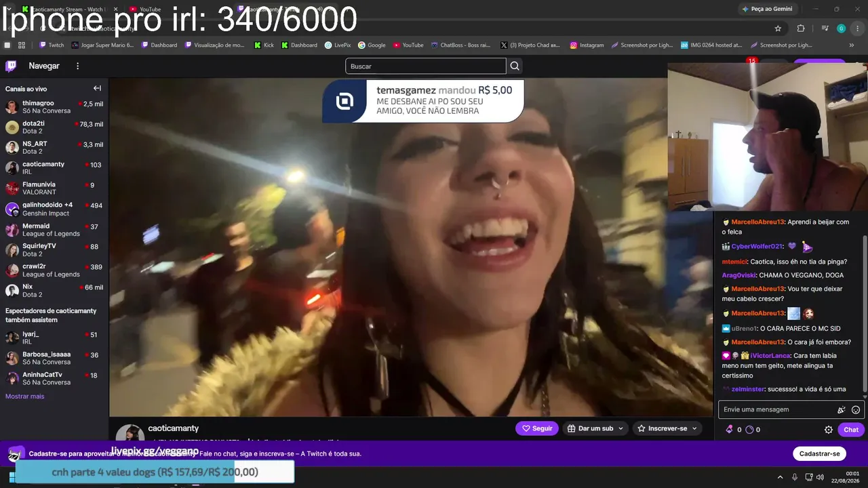
Task: Open NS_ART channel avatar
Action: click(12, 148)
